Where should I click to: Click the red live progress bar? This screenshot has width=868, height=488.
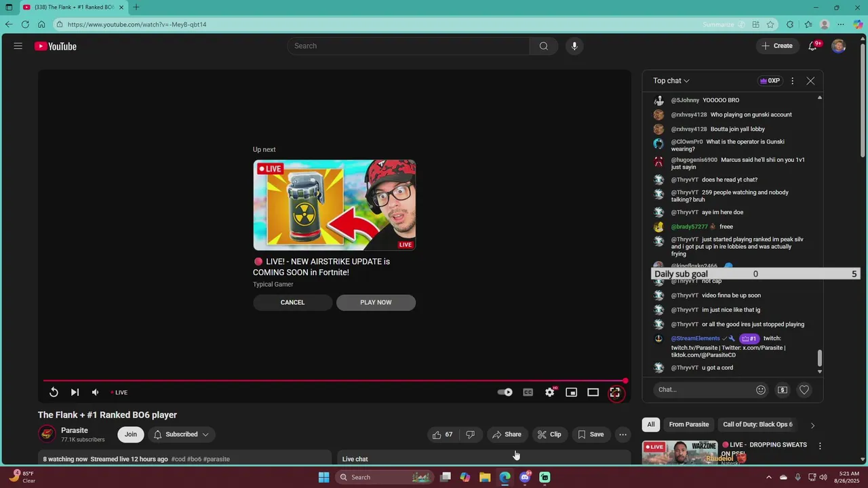(334, 381)
